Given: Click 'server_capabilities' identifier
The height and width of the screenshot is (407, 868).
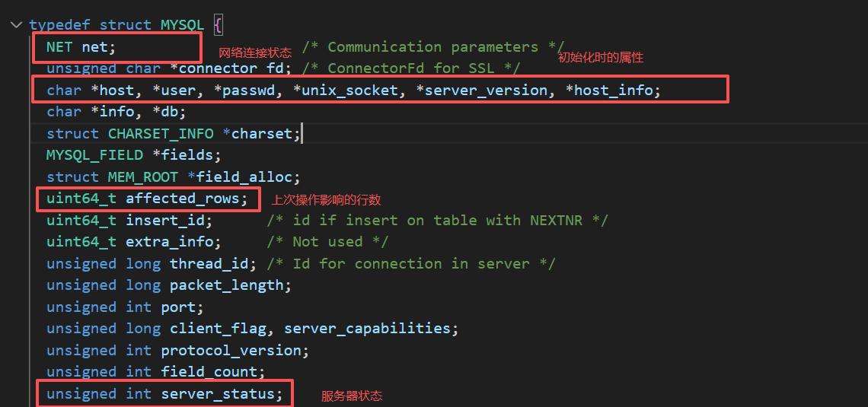Looking at the screenshot, I should (367, 329).
